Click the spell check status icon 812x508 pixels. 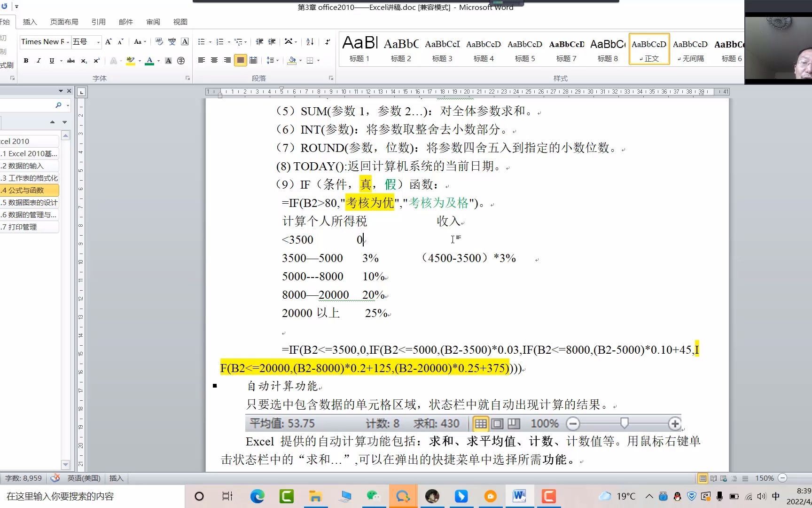[x=55, y=478]
